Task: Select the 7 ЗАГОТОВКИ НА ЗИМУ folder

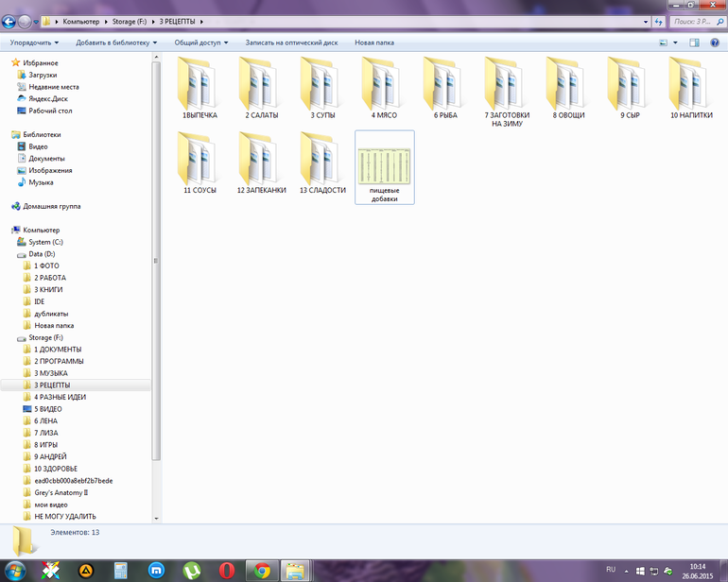Action: (507, 92)
